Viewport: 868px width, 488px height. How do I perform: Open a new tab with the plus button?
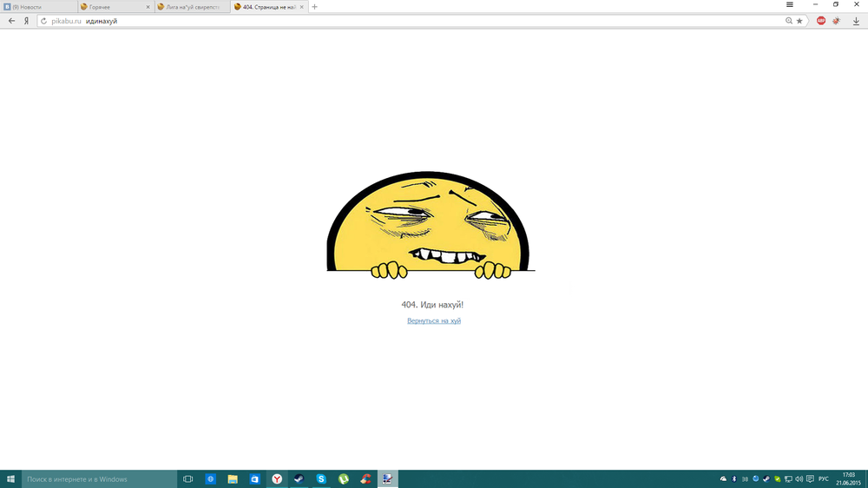tap(314, 7)
